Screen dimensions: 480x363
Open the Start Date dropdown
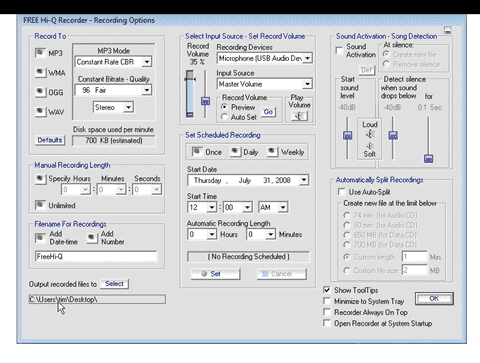(303, 180)
